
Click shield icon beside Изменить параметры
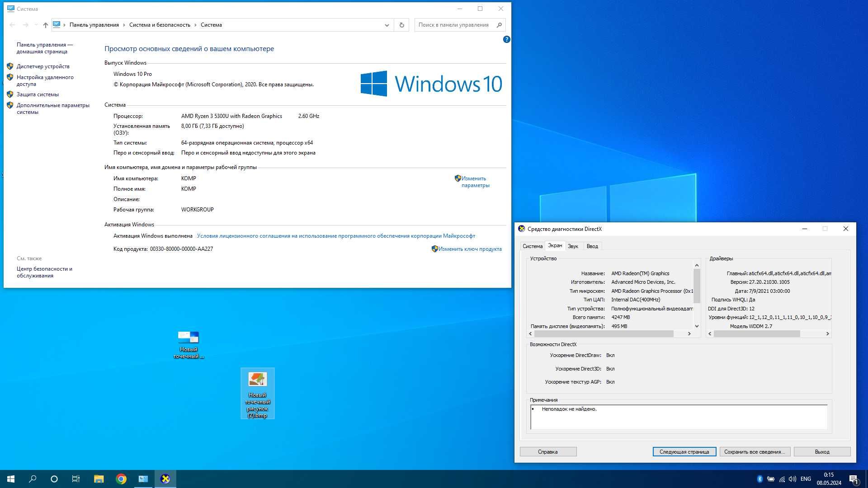tap(458, 178)
